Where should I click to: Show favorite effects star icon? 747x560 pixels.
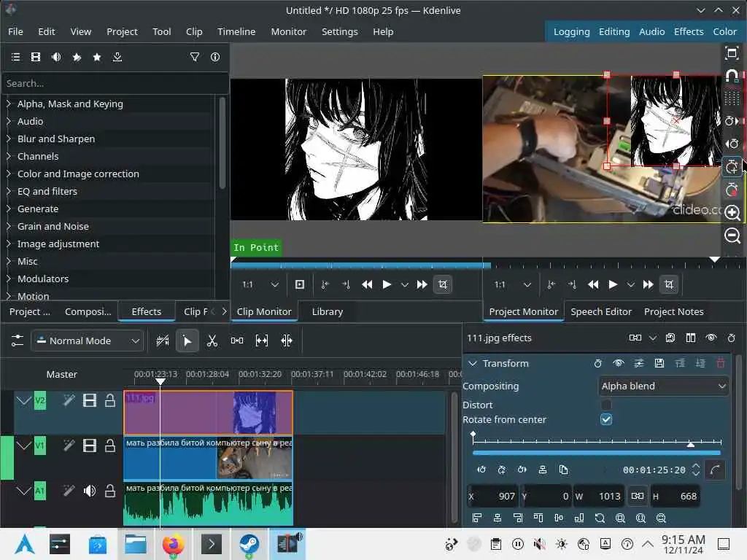click(x=97, y=57)
